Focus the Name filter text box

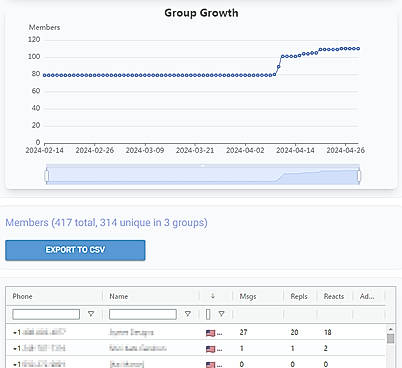[x=143, y=314]
